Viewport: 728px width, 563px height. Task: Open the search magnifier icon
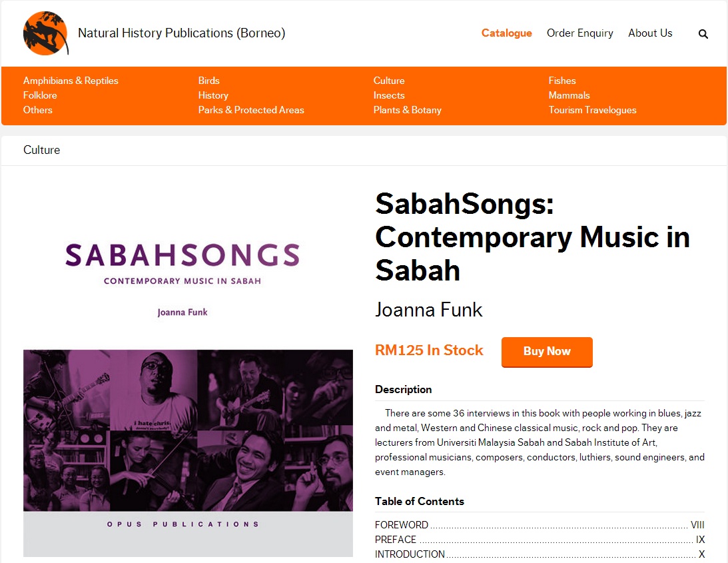click(x=703, y=34)
